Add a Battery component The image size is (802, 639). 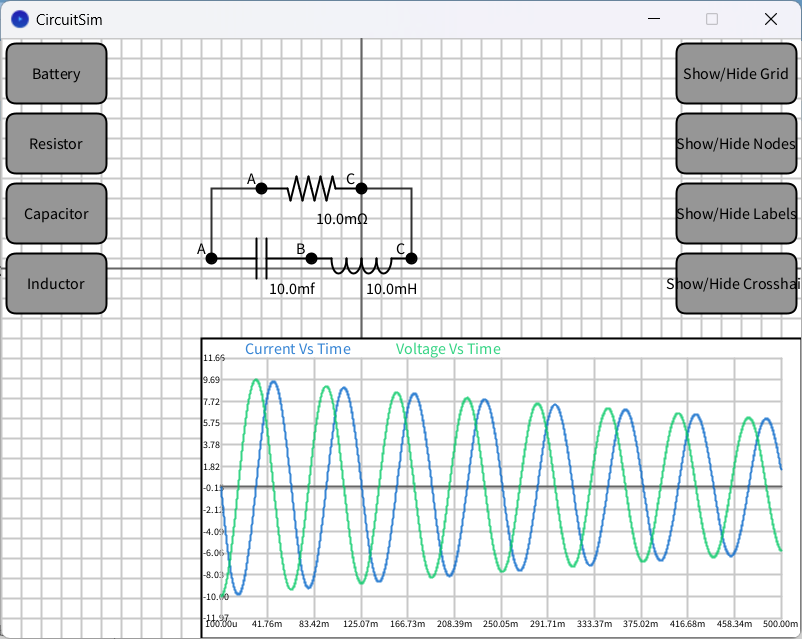[56, 74]
